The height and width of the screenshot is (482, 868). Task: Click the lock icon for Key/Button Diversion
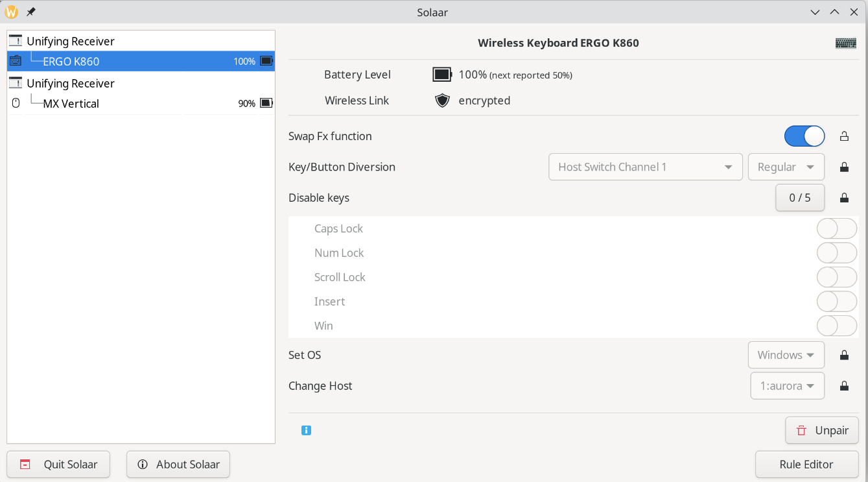(844, 167)
